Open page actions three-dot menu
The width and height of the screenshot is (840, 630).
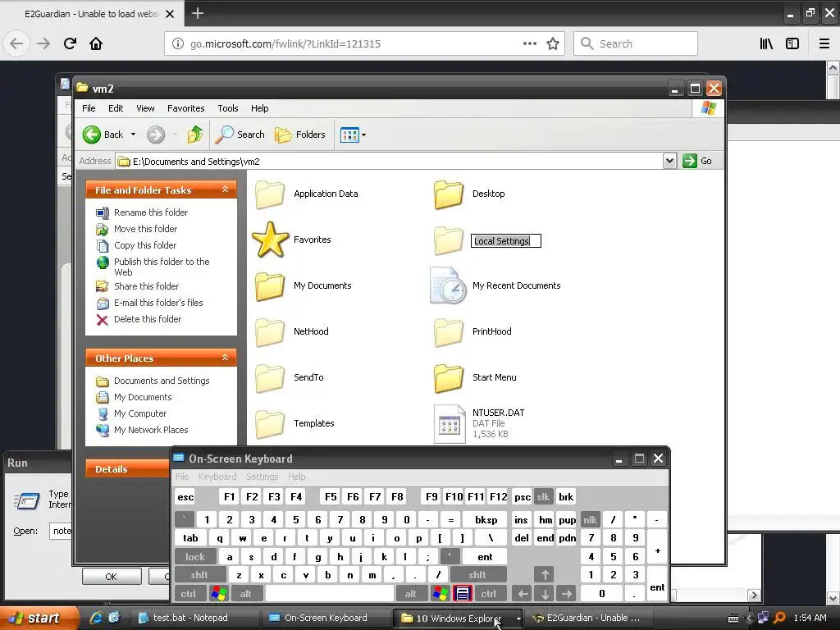tap(529, 43)
